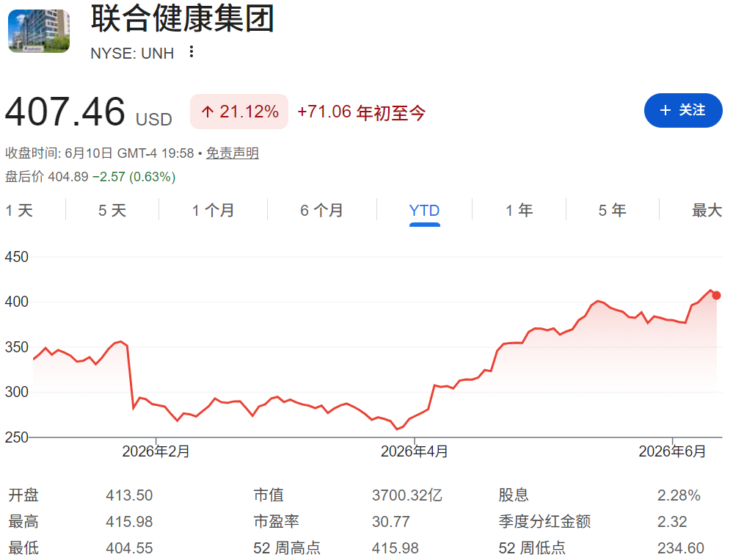Screen dimensions: 733x560
Task: Click the 2026年4月 axis label
Action: click(414, 451)
